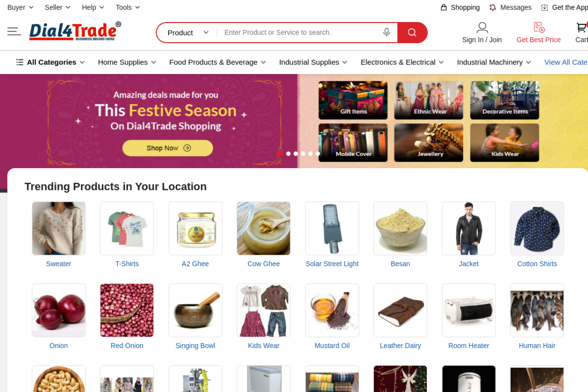Open the Industrial Supplies menu

313,62
